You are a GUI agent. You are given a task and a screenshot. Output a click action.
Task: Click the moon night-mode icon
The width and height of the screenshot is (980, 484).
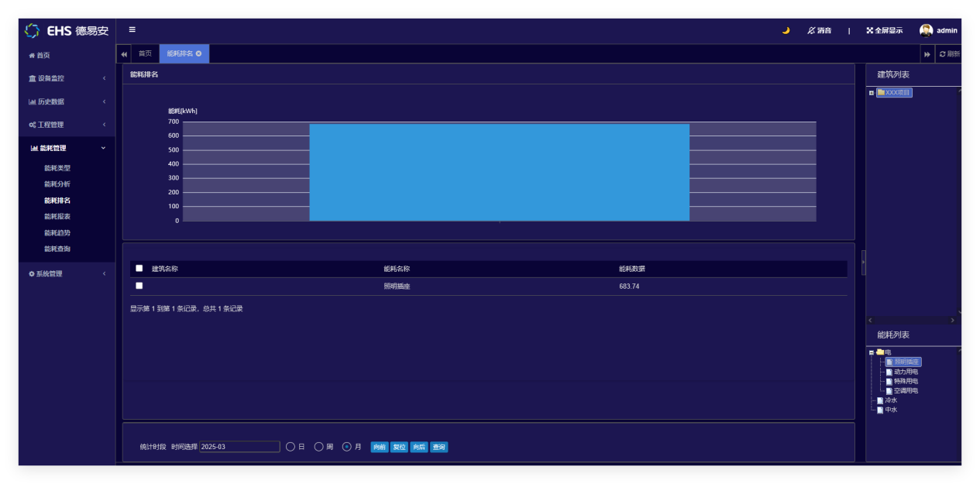click(x=786, y=30)
